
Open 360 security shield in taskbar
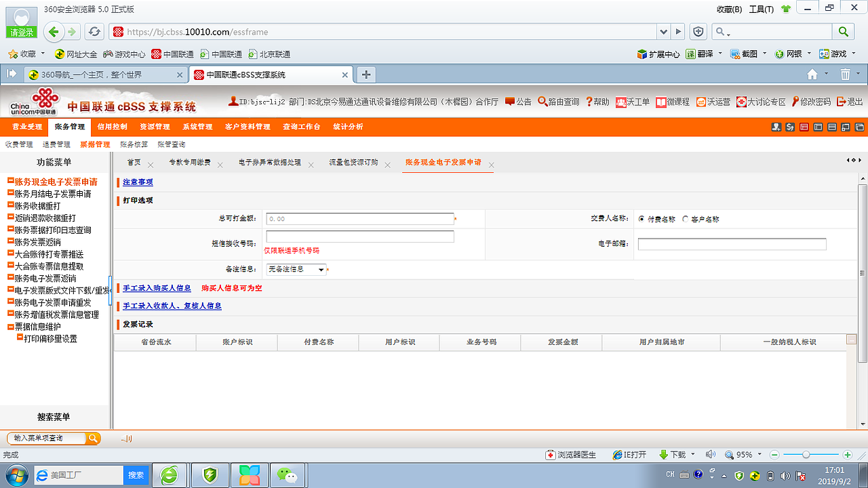coord(210,475)
